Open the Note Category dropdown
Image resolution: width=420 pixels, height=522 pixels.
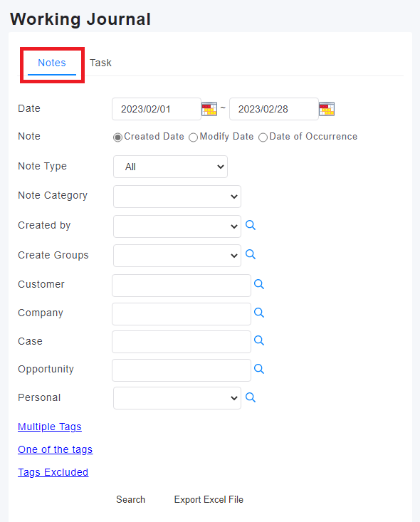[177, 197]
